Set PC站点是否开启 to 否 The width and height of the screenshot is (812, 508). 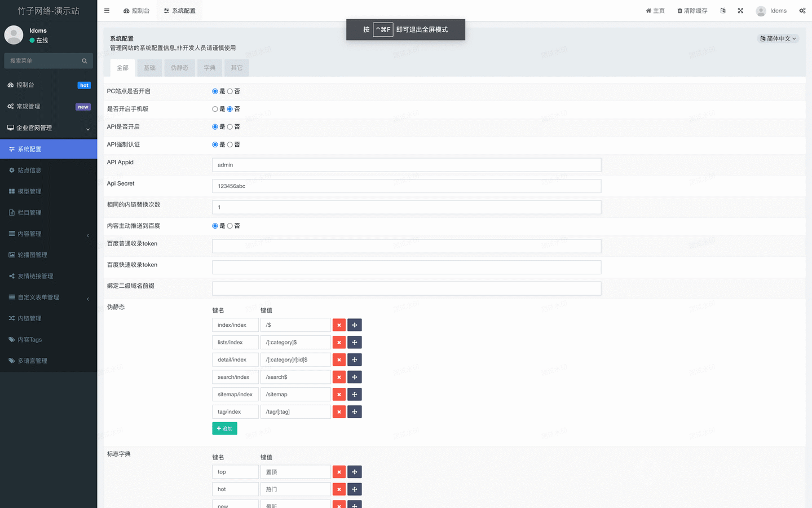tap(230, 91)
